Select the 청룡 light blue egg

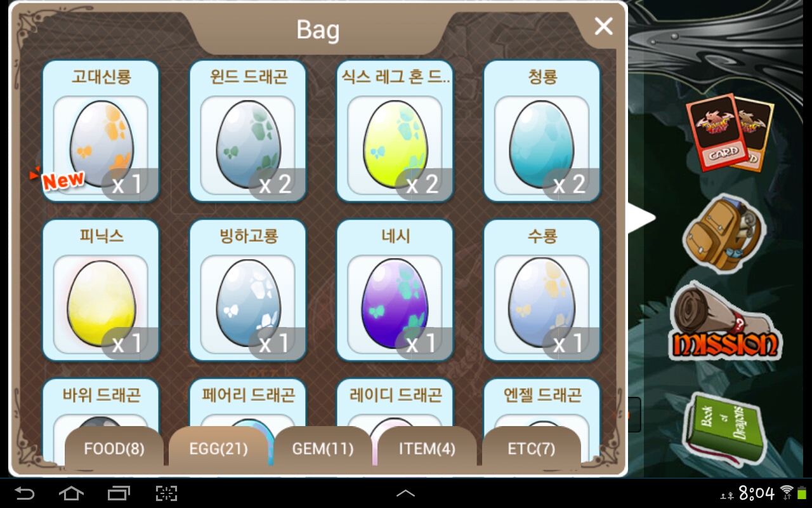(542, 131)
